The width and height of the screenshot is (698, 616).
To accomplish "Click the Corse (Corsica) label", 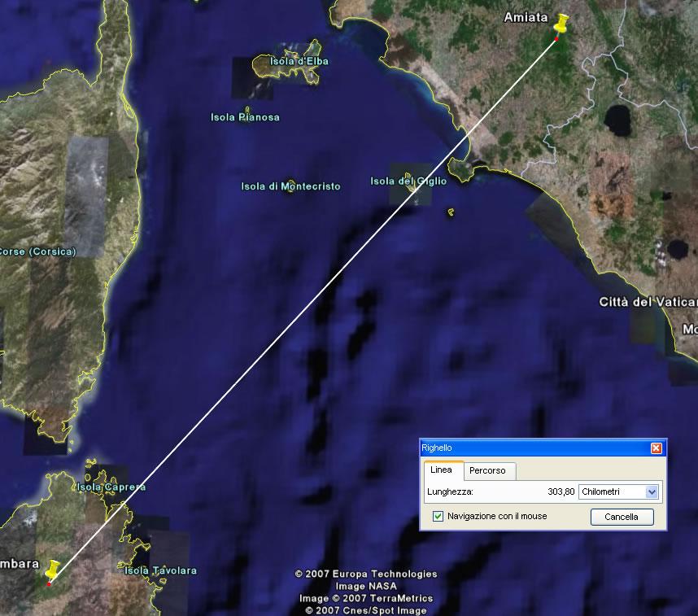I will [38, 251].
